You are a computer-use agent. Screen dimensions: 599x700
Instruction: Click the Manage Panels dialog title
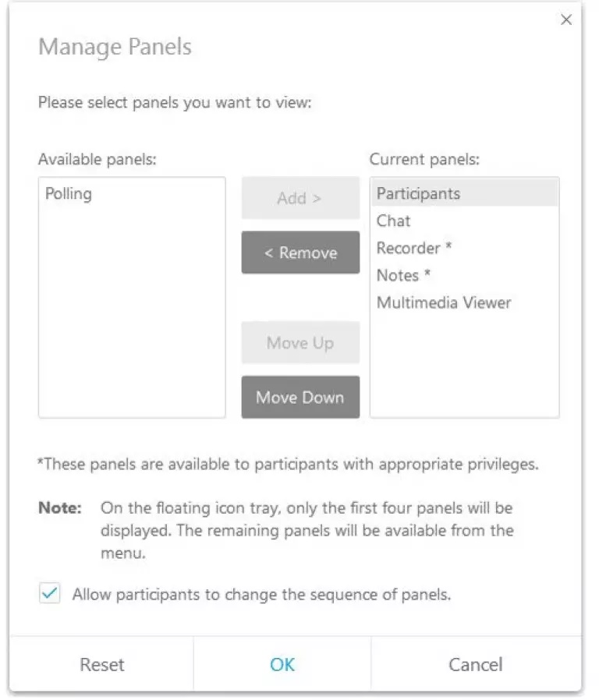[115, 47]
